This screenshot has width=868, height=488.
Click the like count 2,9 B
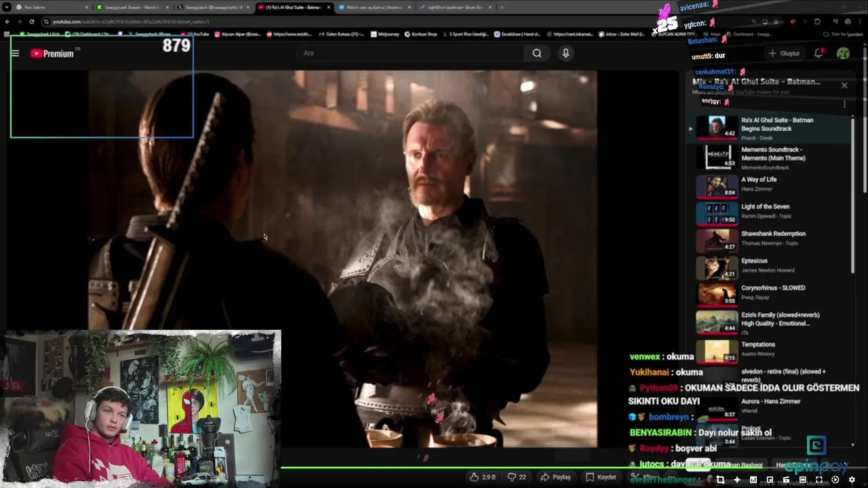488,477
